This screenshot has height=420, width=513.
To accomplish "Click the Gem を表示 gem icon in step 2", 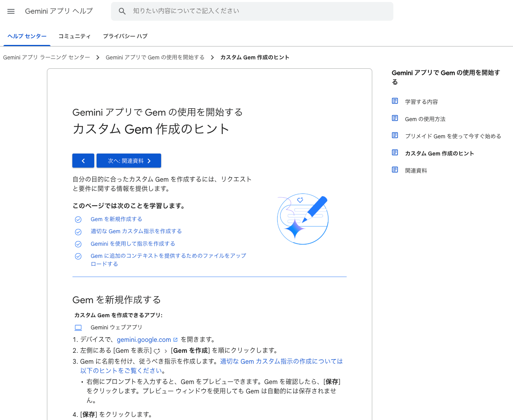I will click(157, 351).
